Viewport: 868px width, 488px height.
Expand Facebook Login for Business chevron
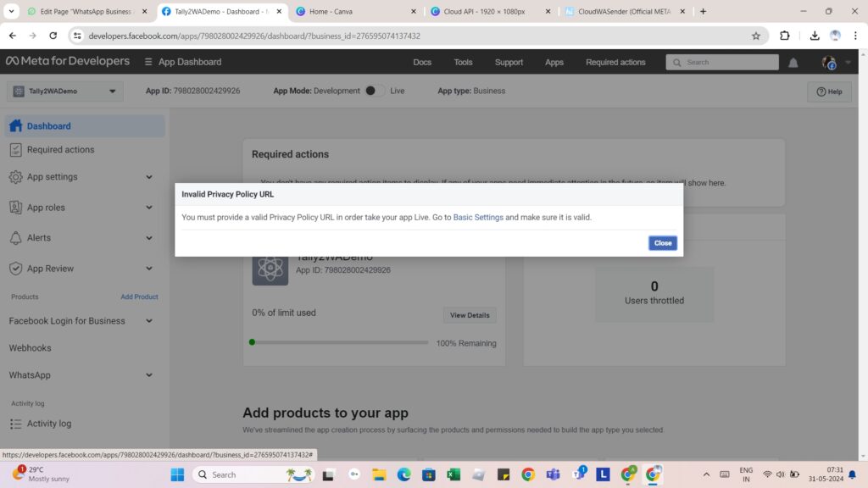point(149,321)
